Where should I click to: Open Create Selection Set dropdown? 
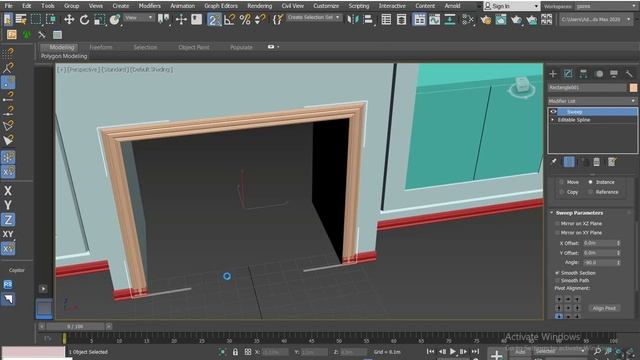(313, 18)
